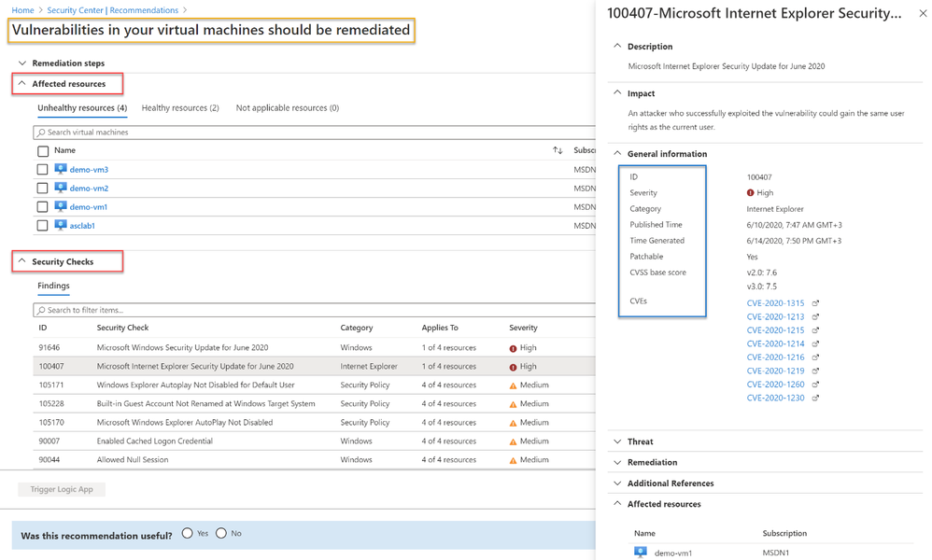932x560 pixels.
Task: Switch to Not applicable resources tab
Action: 287,108
